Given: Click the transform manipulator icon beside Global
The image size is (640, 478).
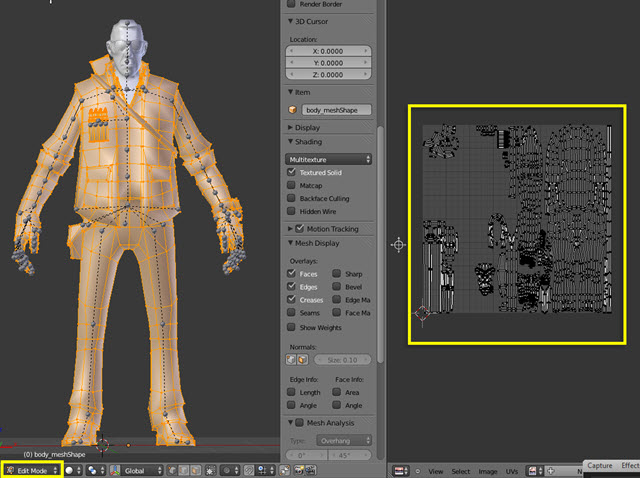Looking at the screenshot, I should (117, 470).
